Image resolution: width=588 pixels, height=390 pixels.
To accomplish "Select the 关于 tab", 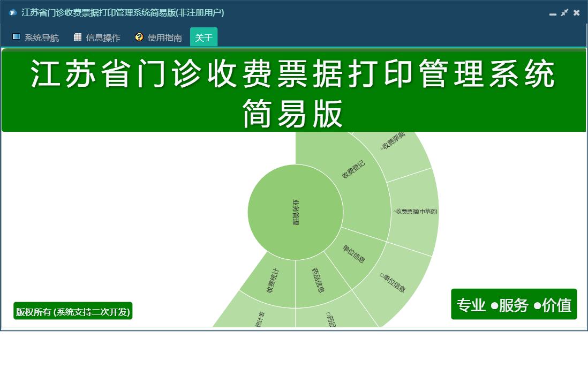I will coord(203,37).
